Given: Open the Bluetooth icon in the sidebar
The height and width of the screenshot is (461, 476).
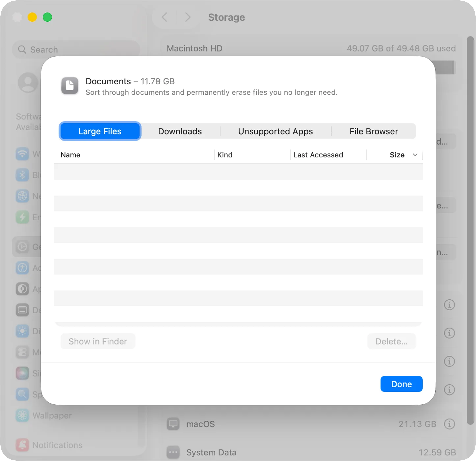Looking at the screenshot, I should click(x=22, y=175).
